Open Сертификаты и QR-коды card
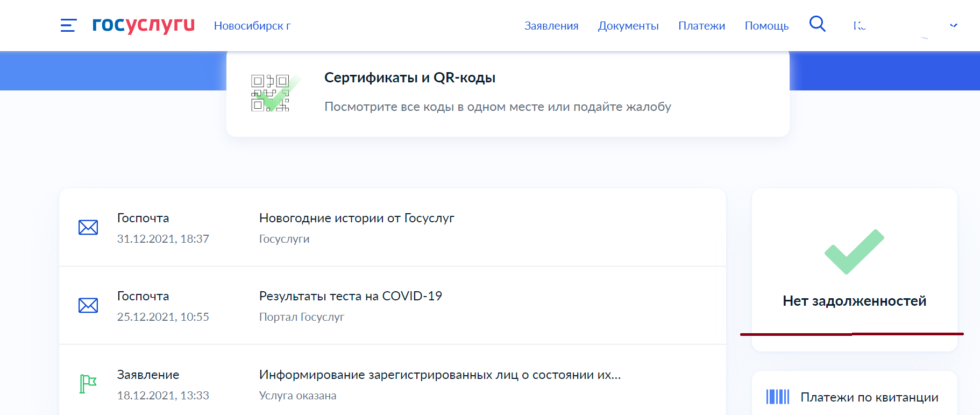Screen dimensions: 980x415 pyautogui.click(x=409, y=78)
